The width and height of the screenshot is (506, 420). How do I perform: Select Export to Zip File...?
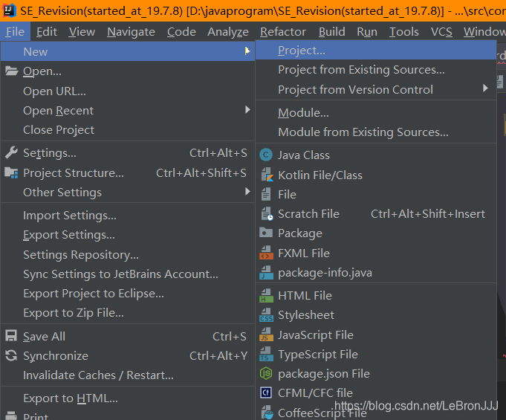tap(128, 313)
